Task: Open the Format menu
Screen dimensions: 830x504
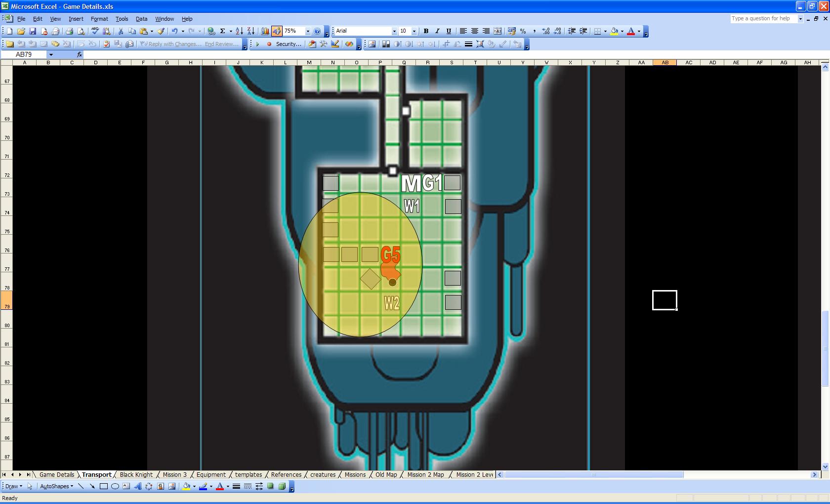Action: 99,19
